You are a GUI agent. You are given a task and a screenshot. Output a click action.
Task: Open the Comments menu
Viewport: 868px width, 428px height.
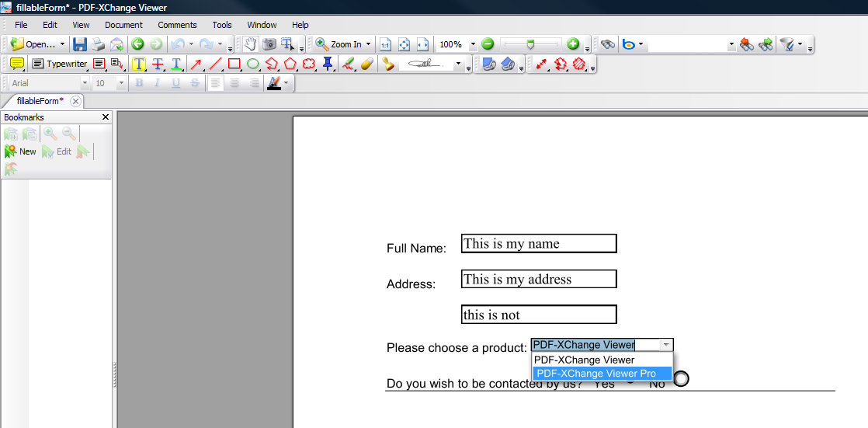click(x=177, y=25)
